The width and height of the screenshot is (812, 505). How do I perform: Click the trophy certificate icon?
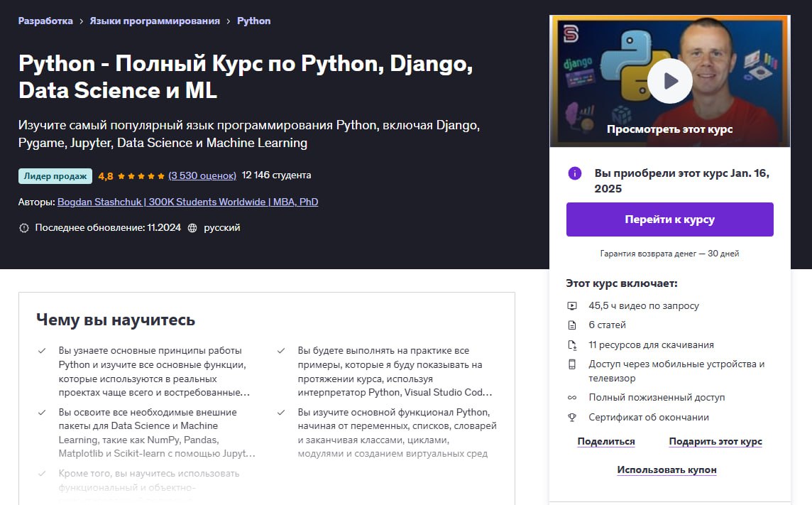point(571,418)
